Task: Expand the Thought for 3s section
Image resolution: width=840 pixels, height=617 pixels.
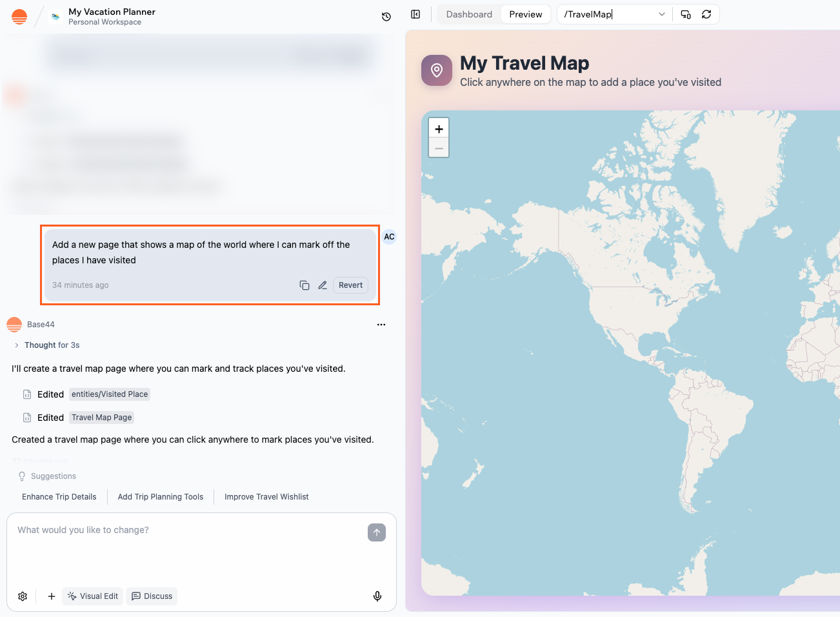Action: [x=45, y=345]
